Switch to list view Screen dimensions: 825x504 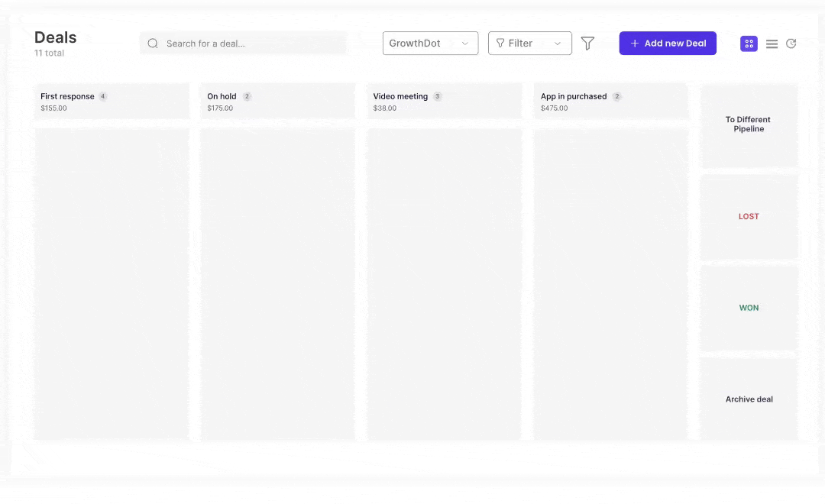[x=772, y=44]
